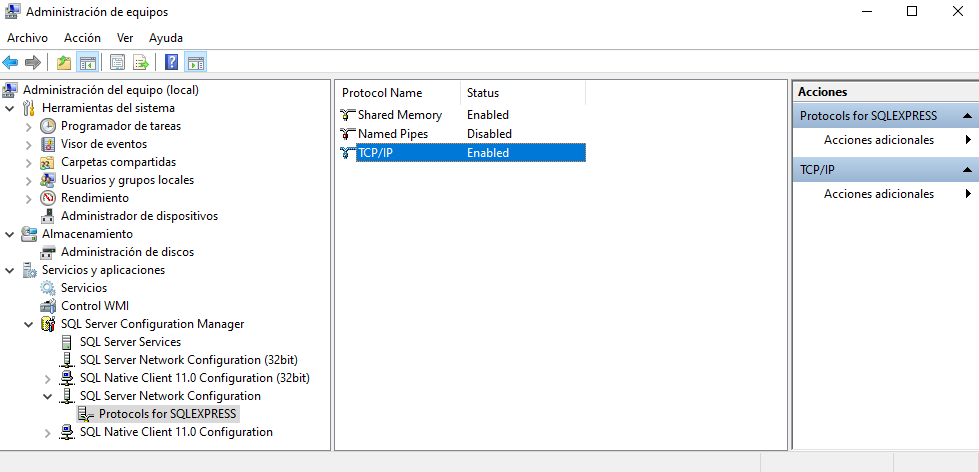Collapse the Servicios y aplicaciones node

10,271
